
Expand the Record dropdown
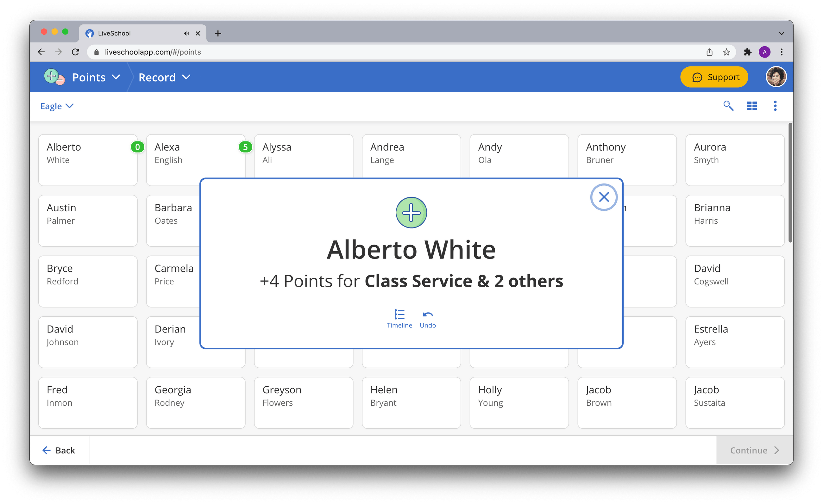coord(164,78)
